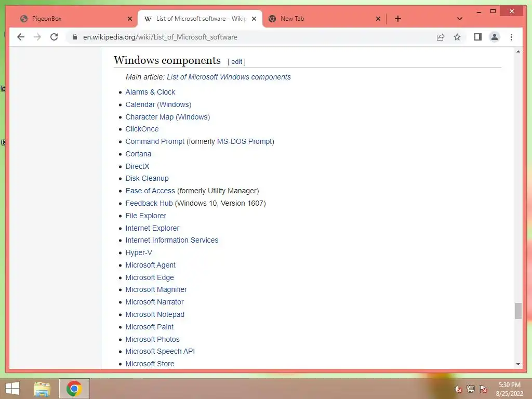Open the Command Prompt link
The image size is (532, 399).
tap(155, 141)
